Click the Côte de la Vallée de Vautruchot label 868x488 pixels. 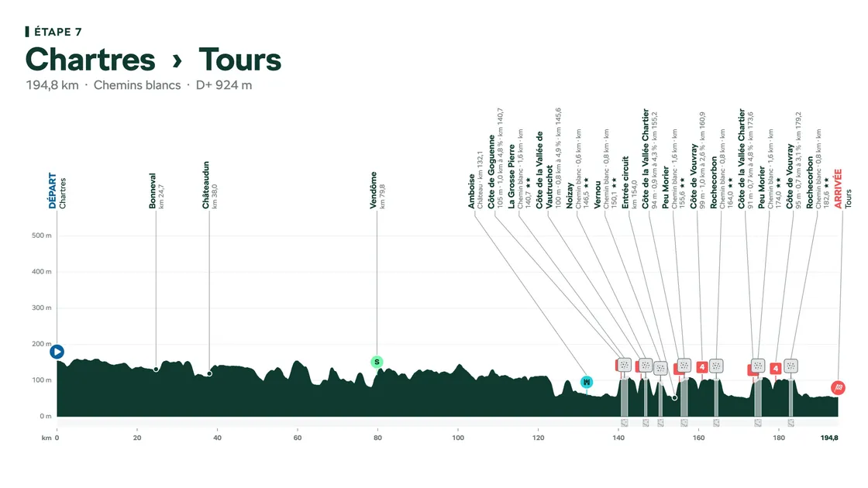(x=549, y=158)
